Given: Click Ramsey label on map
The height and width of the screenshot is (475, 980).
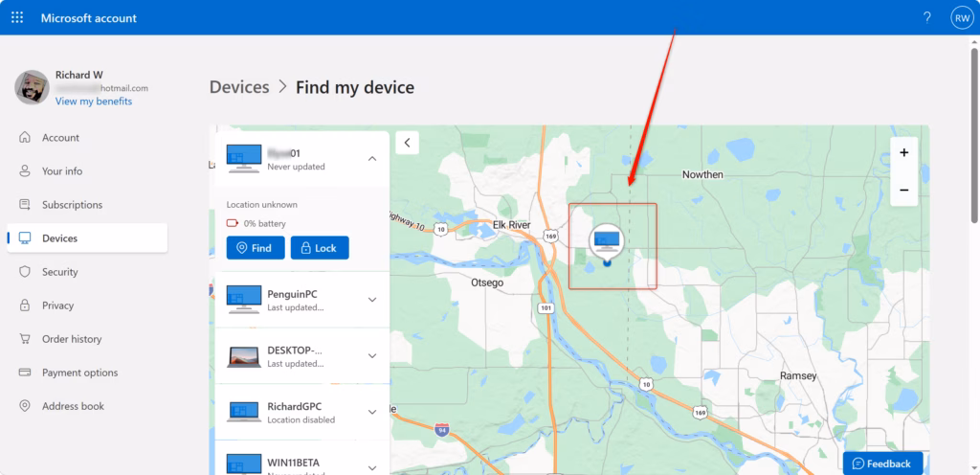Looking at the screenshot, I should 798,375.
